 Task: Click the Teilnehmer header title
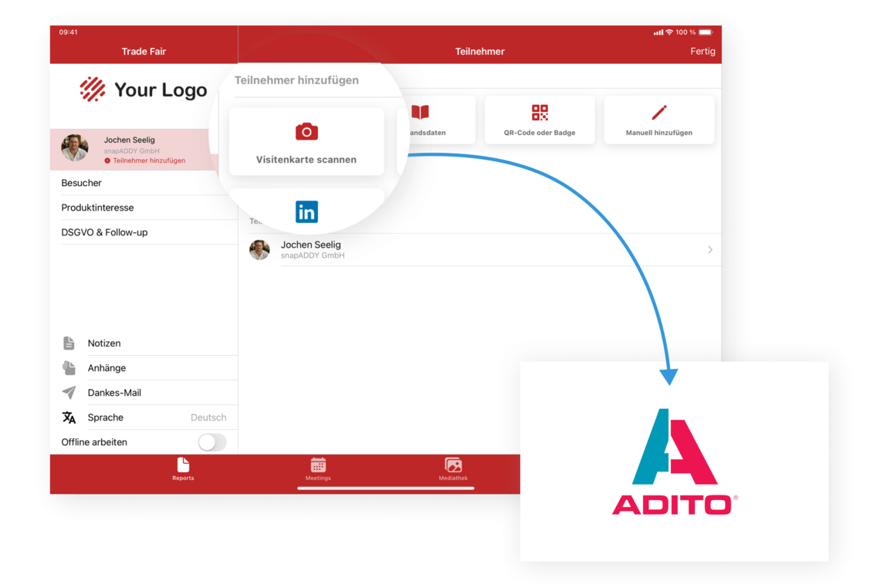point(479,52)
